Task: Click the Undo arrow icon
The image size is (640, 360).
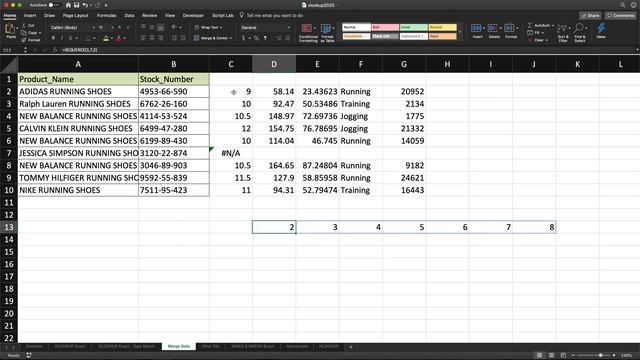Action: [x=85, y=5]
